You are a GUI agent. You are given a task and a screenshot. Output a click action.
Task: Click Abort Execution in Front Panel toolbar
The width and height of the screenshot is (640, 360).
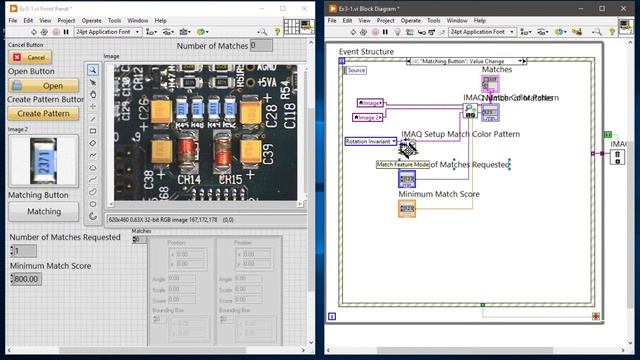56,32
